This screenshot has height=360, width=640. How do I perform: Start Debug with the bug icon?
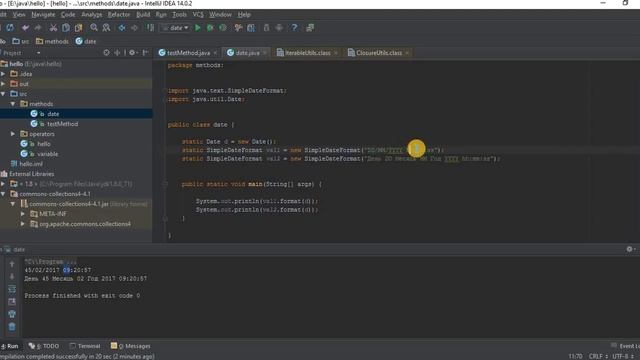210,28
